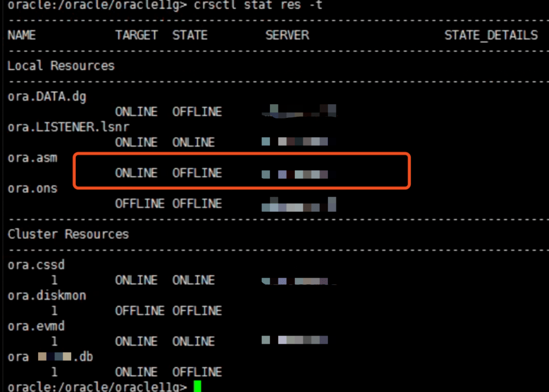The image size is (549, 392).
Task: Click the blurred server value in ora.asm row
Action: pos(295,174)
